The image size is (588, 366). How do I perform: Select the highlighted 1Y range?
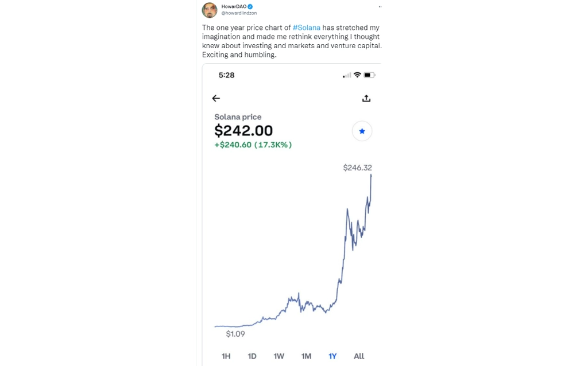tap(332, 356)
